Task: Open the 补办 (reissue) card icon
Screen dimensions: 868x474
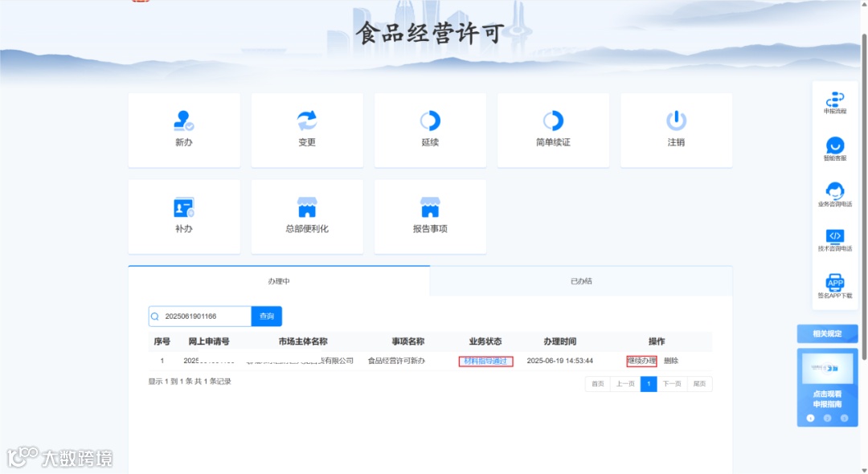Action: click(184, 215)
